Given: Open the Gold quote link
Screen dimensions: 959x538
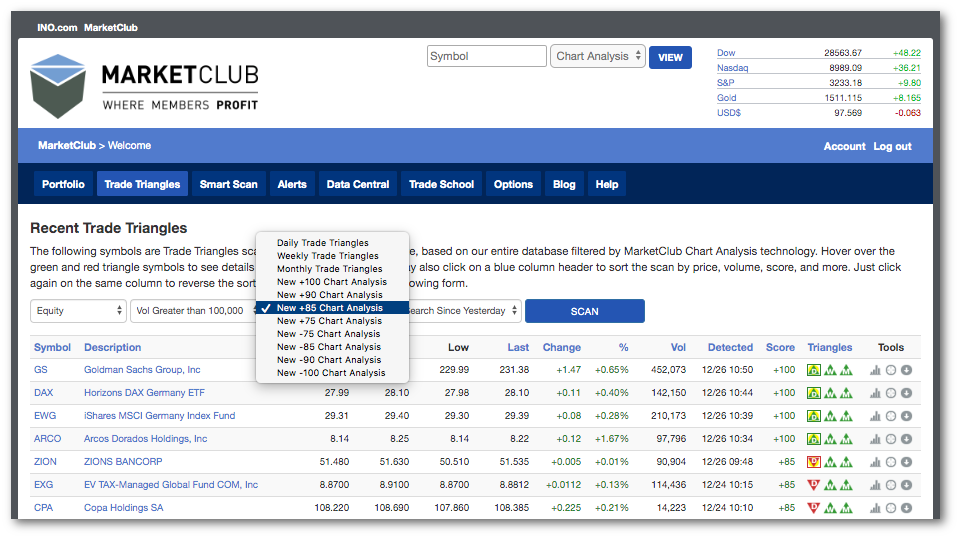Looking at the screenshot, I should (x=727, y=98).
